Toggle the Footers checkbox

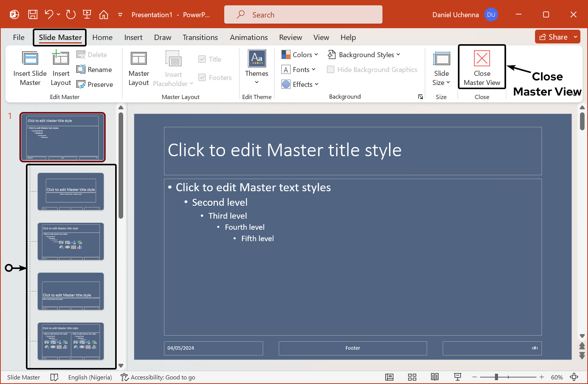click(x=202, y=78)
